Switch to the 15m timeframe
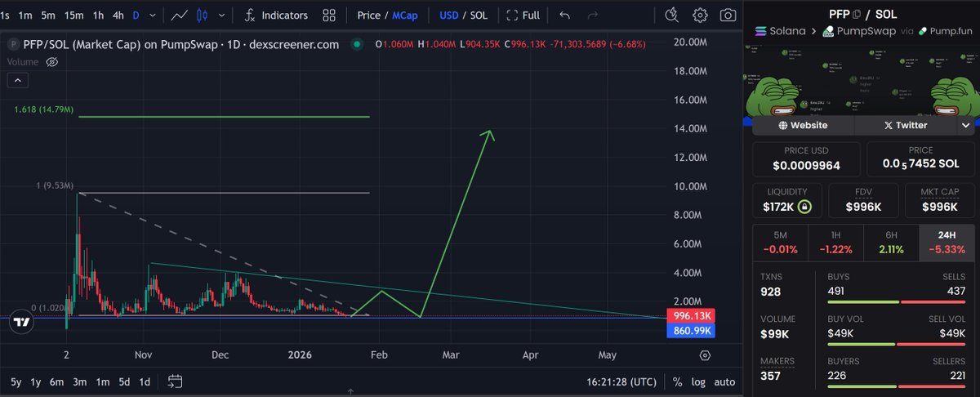Screen dimensions: 980x397 pyautogui.click(x=73, y=15)
